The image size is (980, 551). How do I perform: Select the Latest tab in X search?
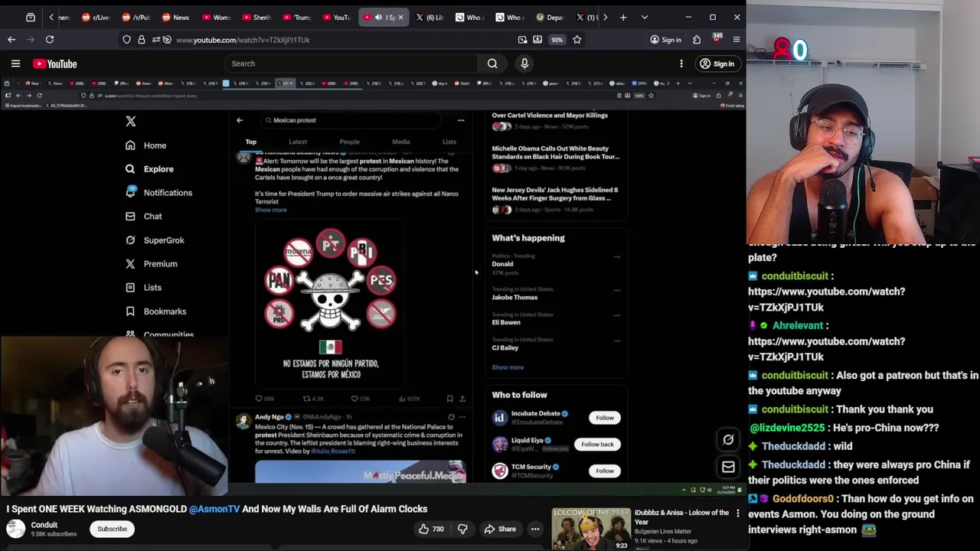pyautogui.click(x=298, y=142)
